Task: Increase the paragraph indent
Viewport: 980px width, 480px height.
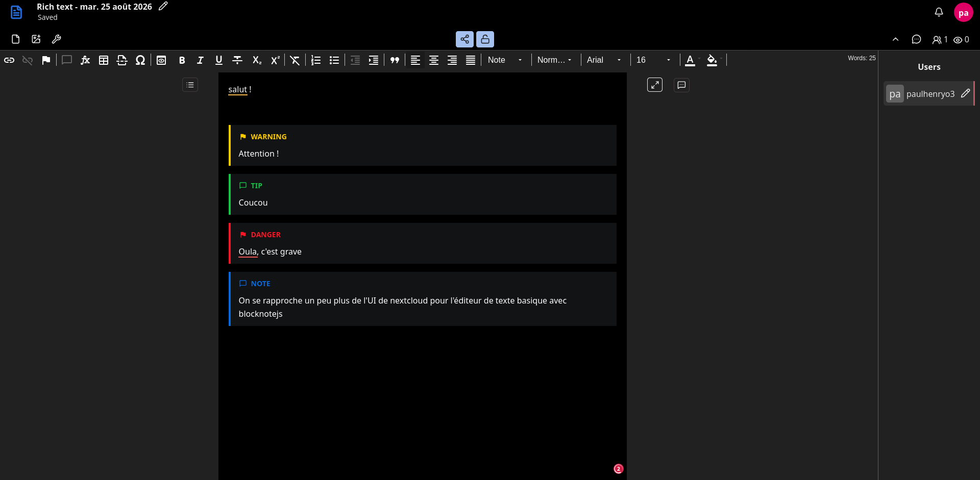Action: point(374,60)
